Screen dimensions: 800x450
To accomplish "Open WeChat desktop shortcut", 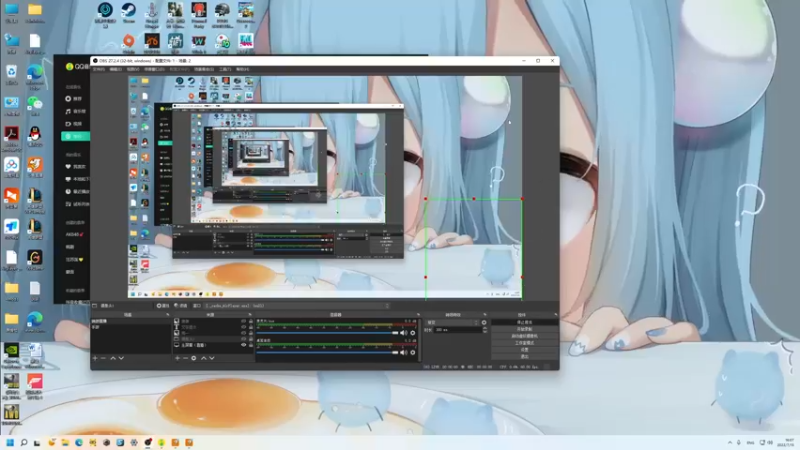I will 35,106.
